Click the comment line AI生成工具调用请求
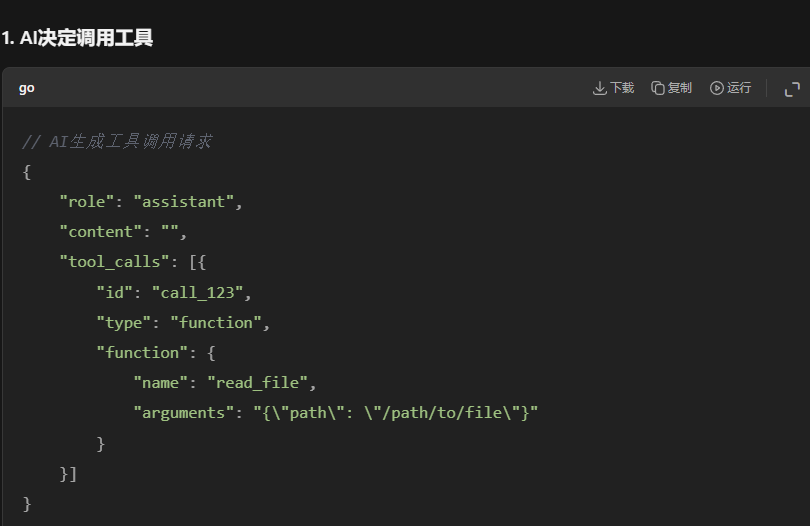810x526 pixels. click(117, 141)
